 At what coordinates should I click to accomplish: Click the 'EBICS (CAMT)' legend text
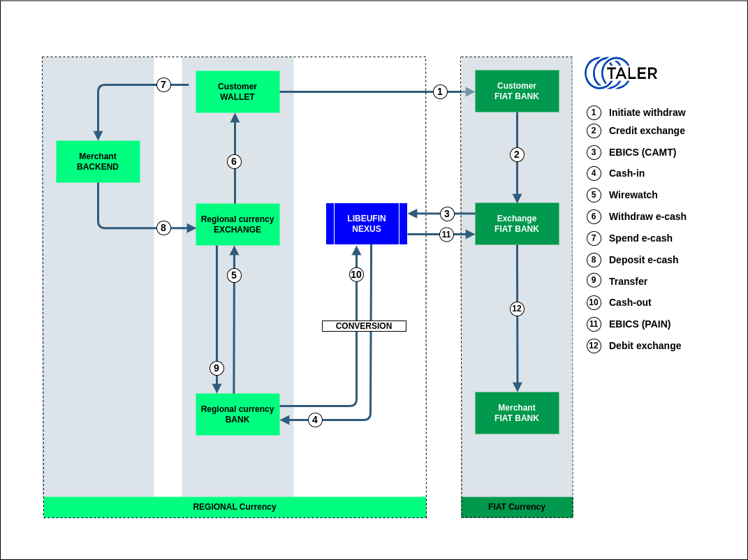(643, 152)
